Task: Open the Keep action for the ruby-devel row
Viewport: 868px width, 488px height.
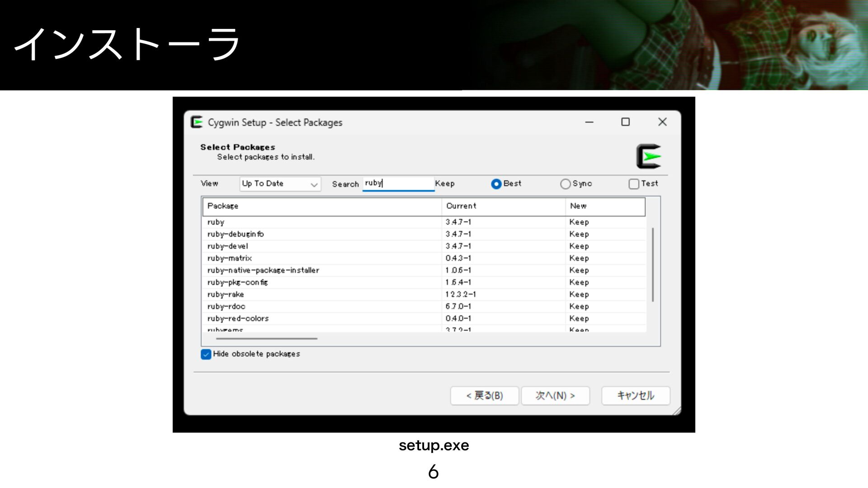Action: pos(579,246)
